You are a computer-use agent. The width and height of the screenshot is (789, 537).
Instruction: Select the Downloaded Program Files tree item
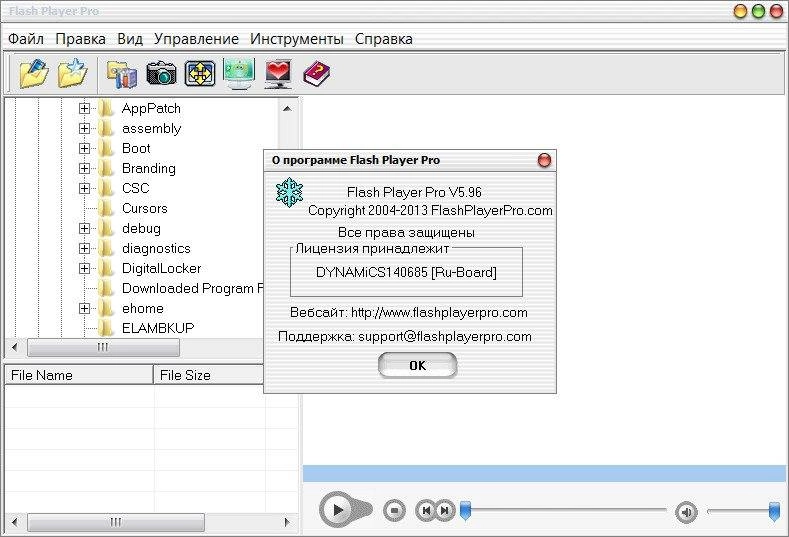point(193,288)
